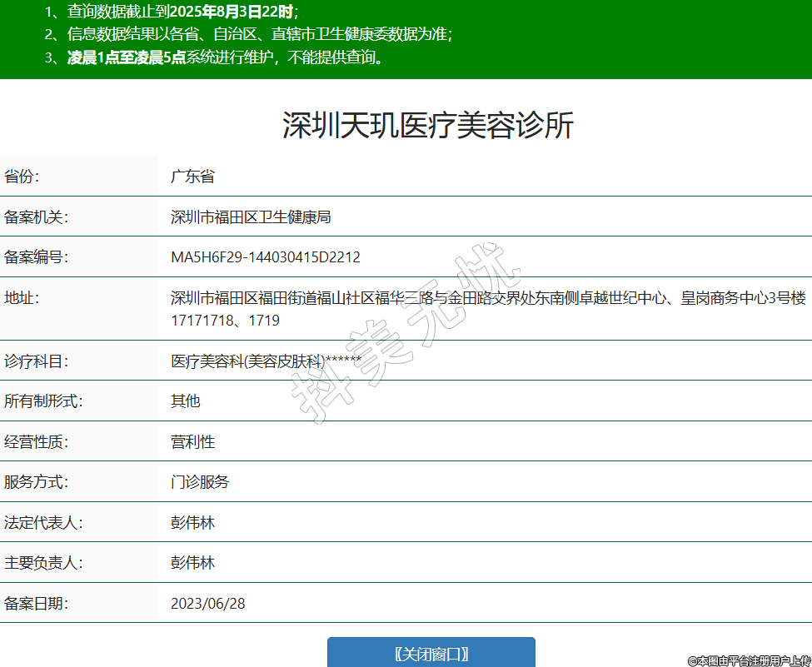Image resolution: width=812 pixels, height=667 pixels.
Task: Click the 诊疗科目 row label
Action: click(x=36, y=361)
